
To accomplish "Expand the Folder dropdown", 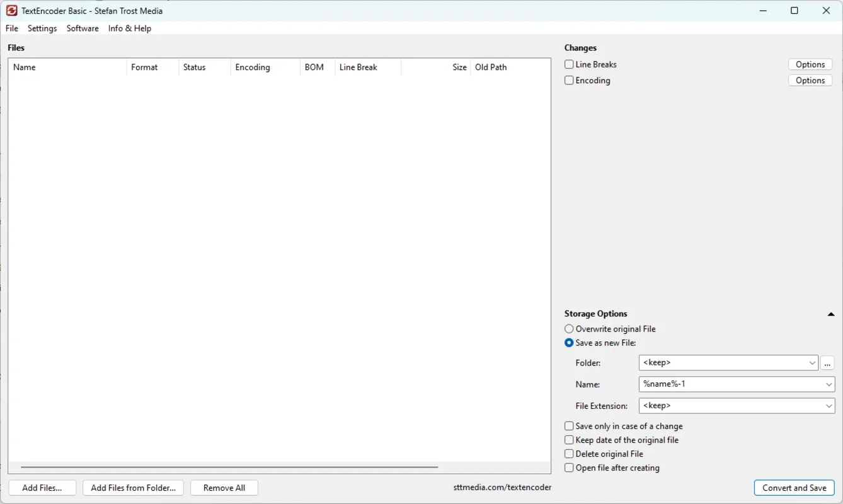I will coord(812,363).
